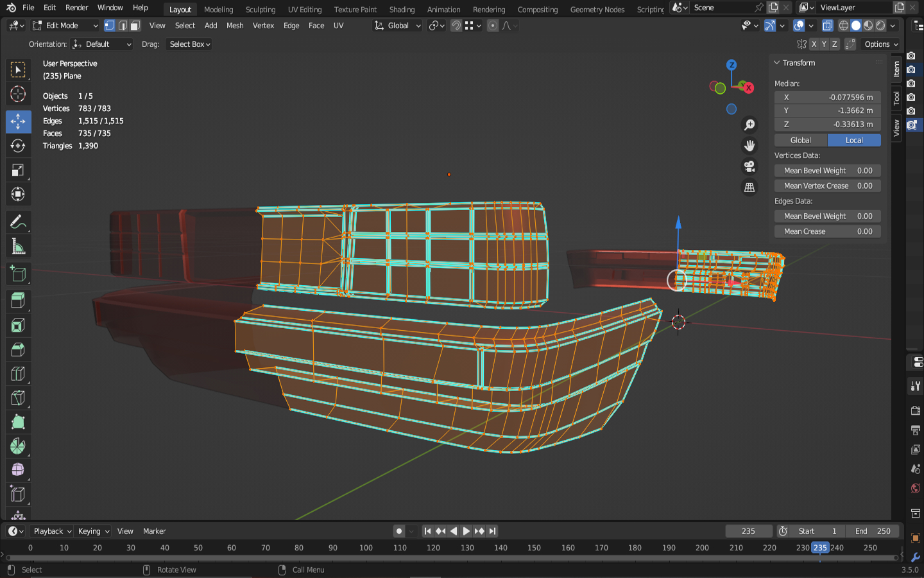The height and width of the screenshot is (578, 924).
Task: Open the Options popover
Action: click(x=881, y=44)
